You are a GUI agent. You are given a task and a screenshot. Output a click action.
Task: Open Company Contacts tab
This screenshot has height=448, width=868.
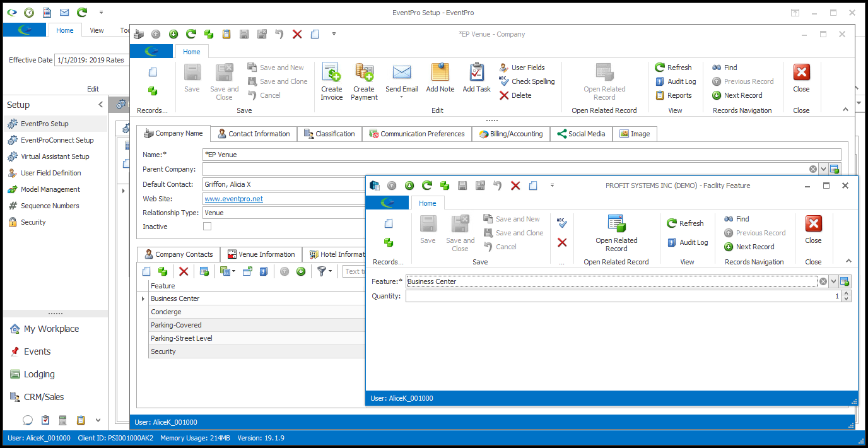pyautogui.click(x=179, y=254)
